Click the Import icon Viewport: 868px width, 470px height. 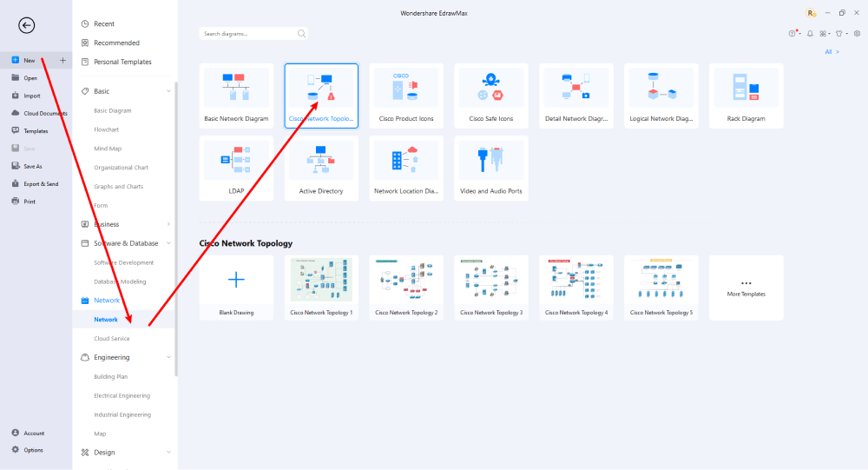15,96
